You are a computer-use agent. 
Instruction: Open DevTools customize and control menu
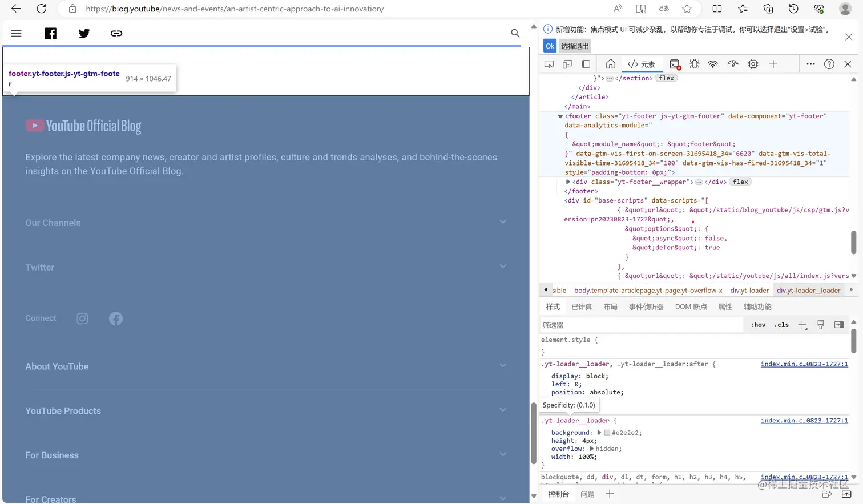point(810,64)
